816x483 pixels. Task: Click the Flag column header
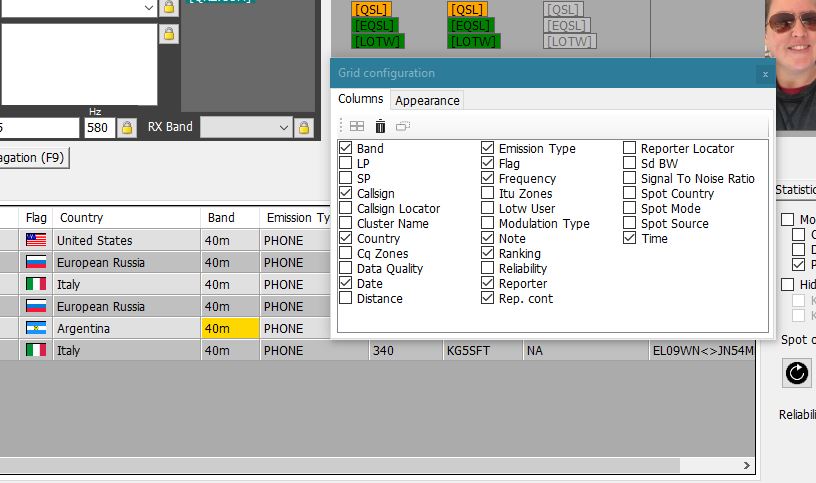coord(36,218)
